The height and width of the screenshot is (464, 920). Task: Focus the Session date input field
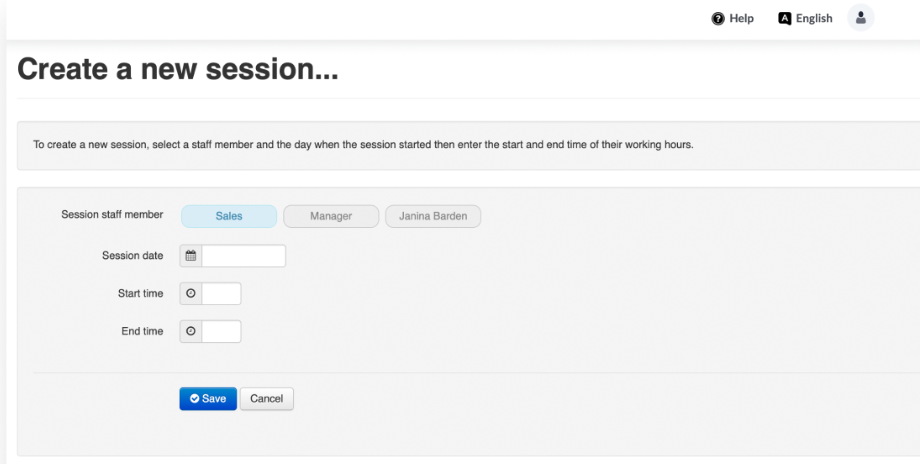244,256
